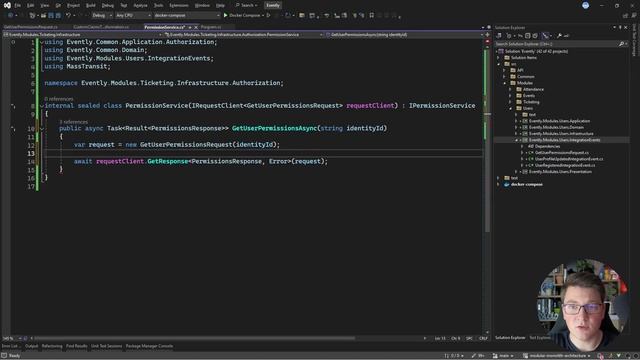Open the Docker Compose run button dropdown arrow
This screenshot has height=360, width=640.
click(263, 16)
